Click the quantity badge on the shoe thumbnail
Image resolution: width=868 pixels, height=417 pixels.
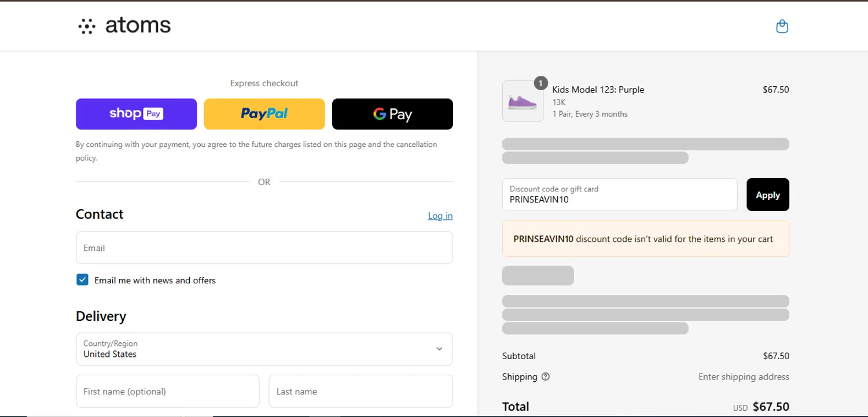pyautogui.click(x=540, y=83)
